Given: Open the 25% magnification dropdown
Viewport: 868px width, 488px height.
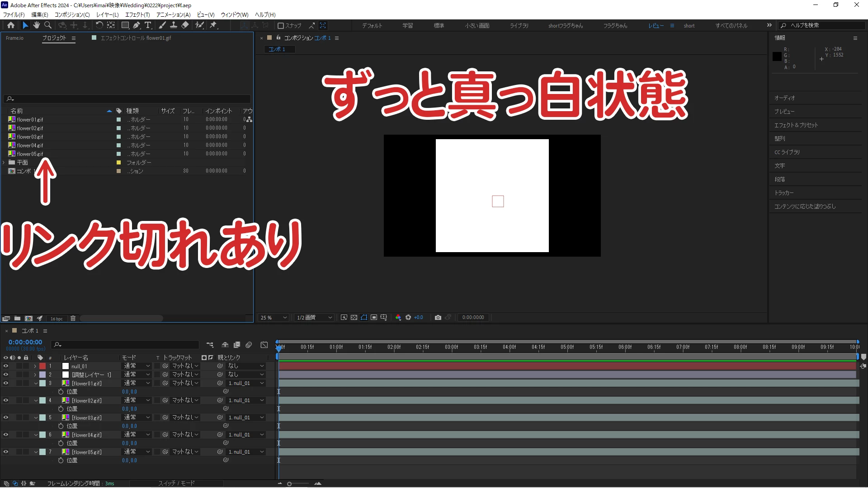Looking at the screenshot, I should click(274, 318).
